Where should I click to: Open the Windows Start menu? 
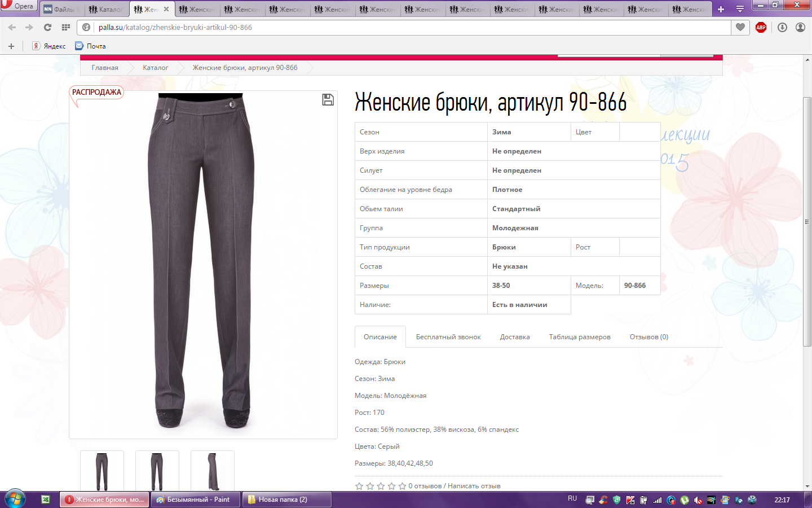point(15,500)
